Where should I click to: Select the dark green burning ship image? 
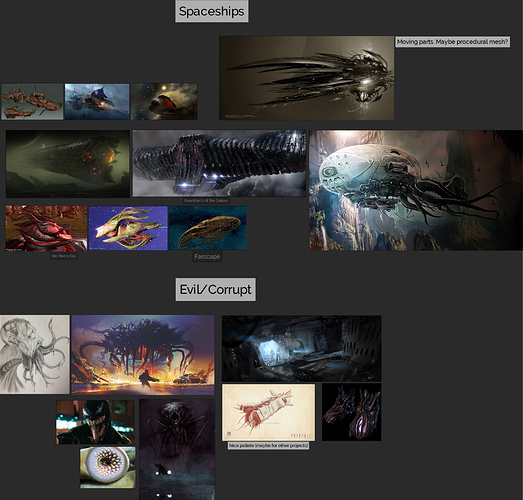point(68,164)
